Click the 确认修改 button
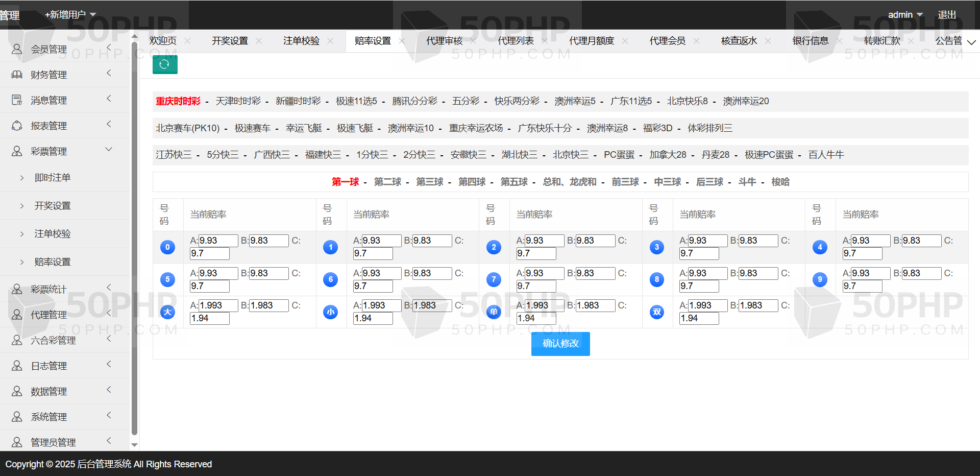This screenshot has height=476, width=980. click(560, 344)
